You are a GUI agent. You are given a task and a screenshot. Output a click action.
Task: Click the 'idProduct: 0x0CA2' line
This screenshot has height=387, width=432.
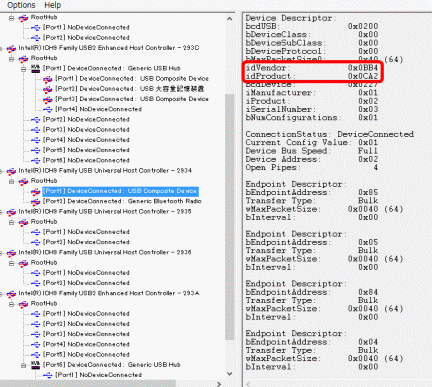pos(312,76)
